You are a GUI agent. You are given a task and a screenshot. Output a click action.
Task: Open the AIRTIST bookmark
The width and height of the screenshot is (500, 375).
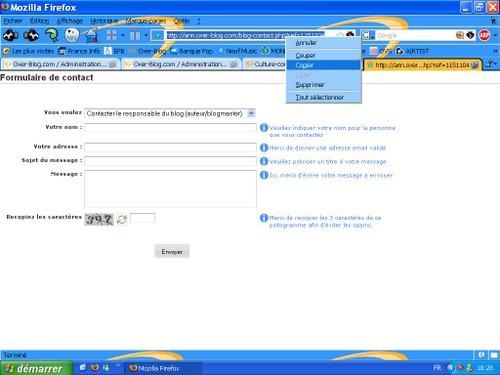tap(412, 51)
